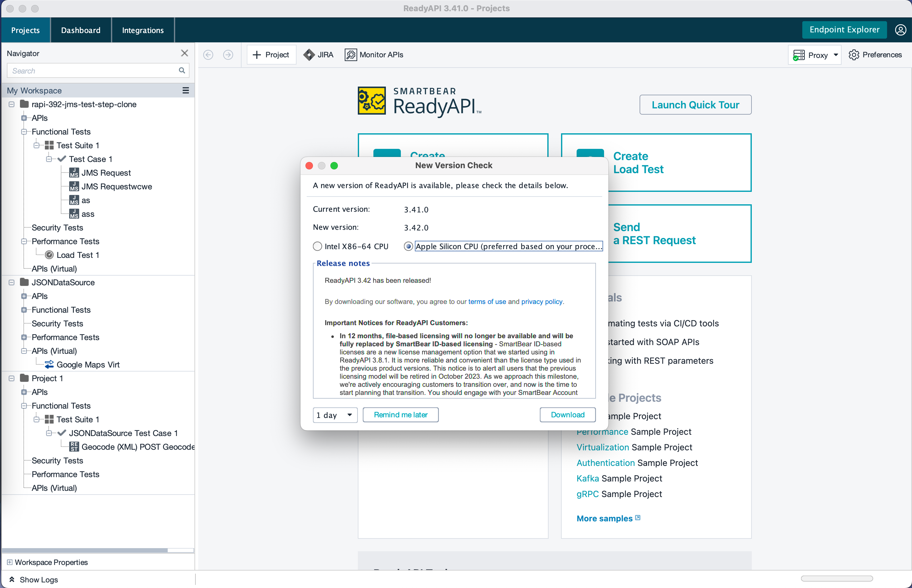Open the My Workspace hamburger menu
This screenshot has height=588, width=912.
click(186, 91)
